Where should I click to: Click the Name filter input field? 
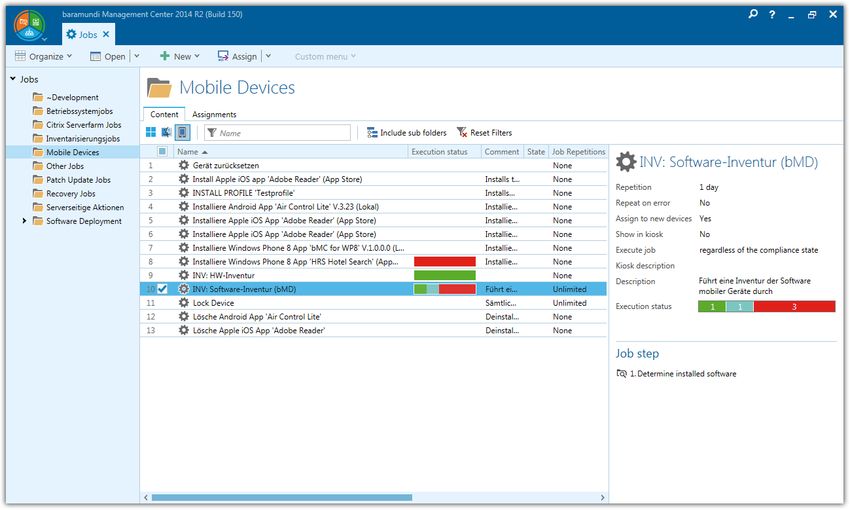click(278, 133)
